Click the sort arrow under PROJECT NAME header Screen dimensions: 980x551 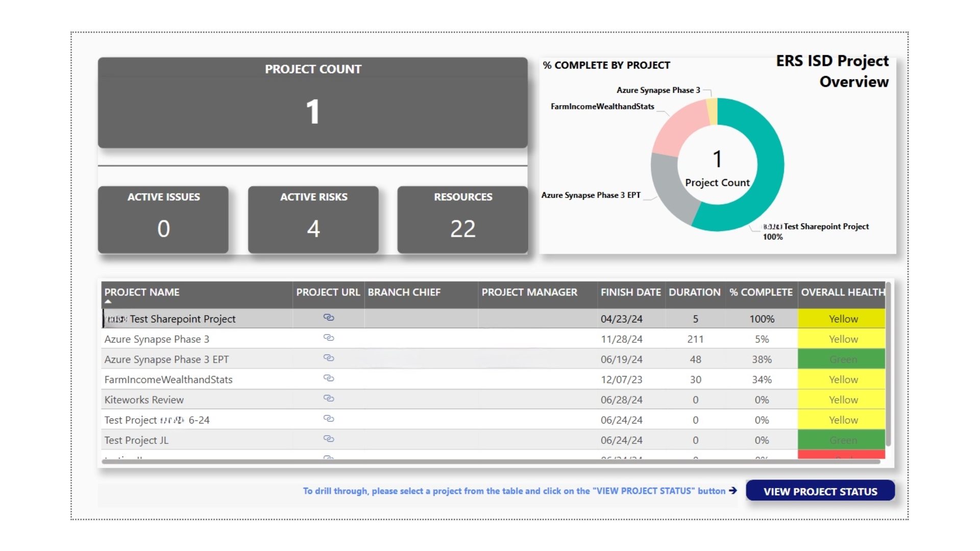coord(108,302)
